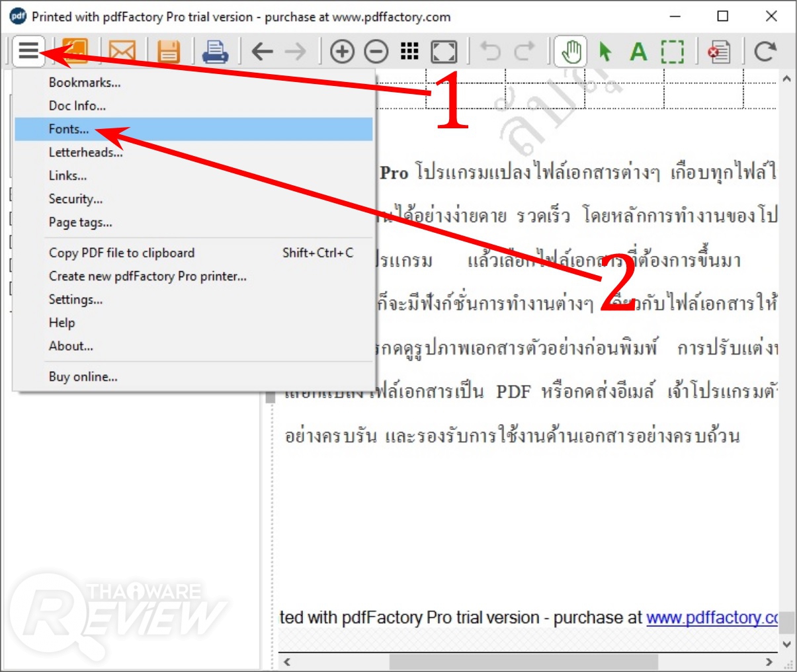The image size is (797, 672).
Task: Open the www.pdffactory.com footer link
Action: click(x=712, y=618)
